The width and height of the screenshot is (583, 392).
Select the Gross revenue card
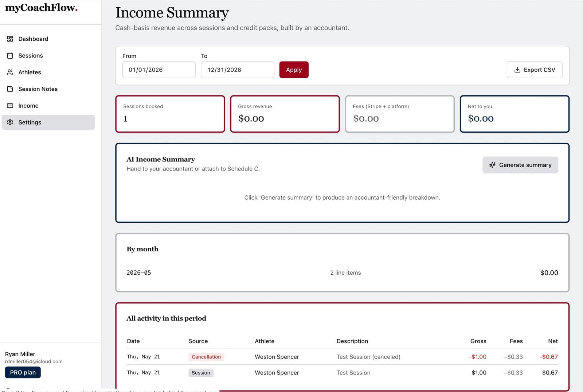(285, 114)
